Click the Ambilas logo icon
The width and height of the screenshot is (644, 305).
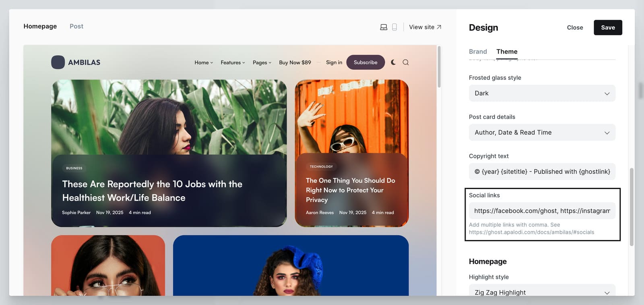pyautogui.click(x=58, y=62)
